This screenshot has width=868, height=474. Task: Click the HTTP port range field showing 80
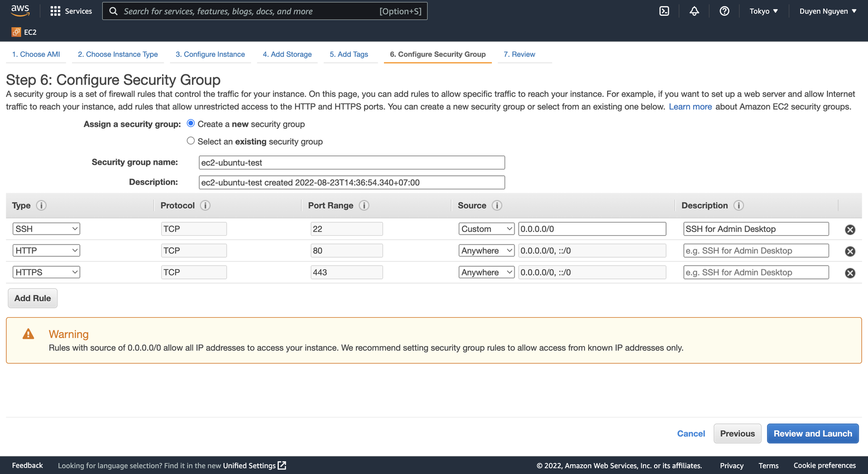point(347,250)
